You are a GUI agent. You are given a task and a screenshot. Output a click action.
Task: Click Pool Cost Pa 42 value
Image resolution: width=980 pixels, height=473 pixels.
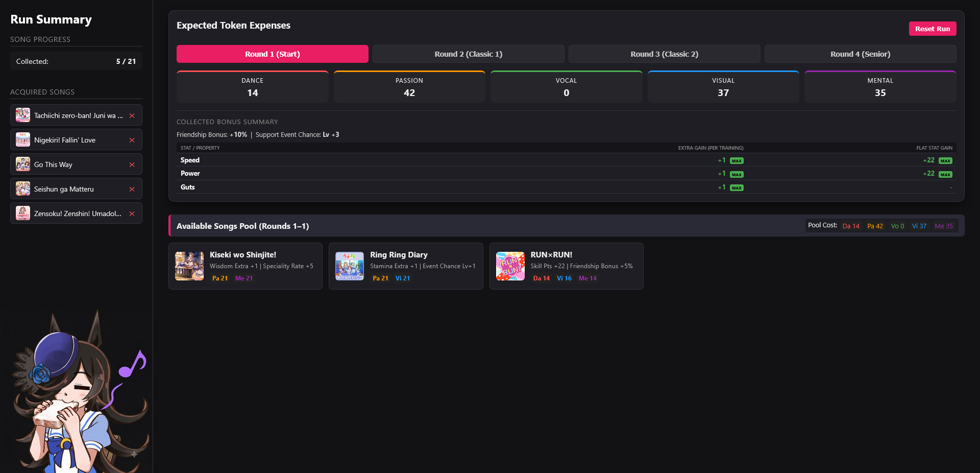click(x=875, y=226)
